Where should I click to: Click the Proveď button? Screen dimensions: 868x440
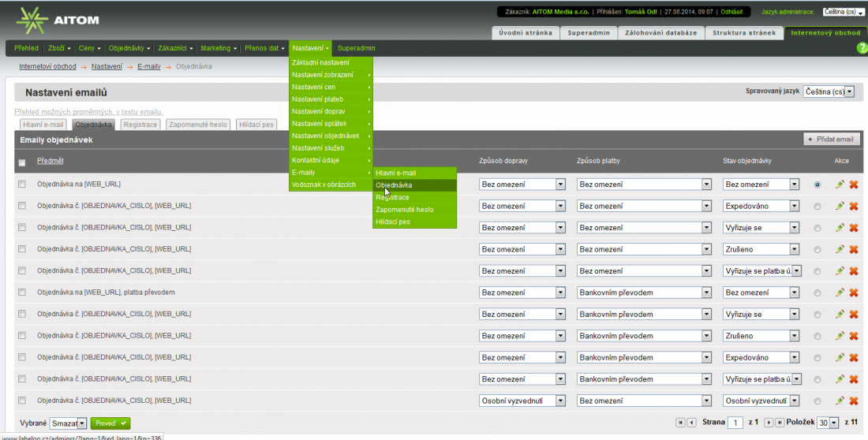(x=110, y=423)
